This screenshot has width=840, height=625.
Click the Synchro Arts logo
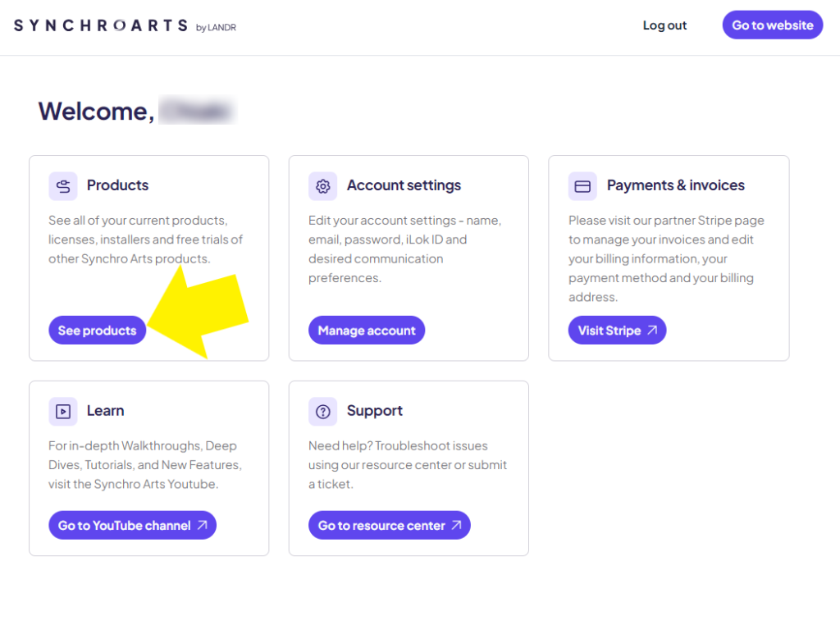tap(125, 25)
